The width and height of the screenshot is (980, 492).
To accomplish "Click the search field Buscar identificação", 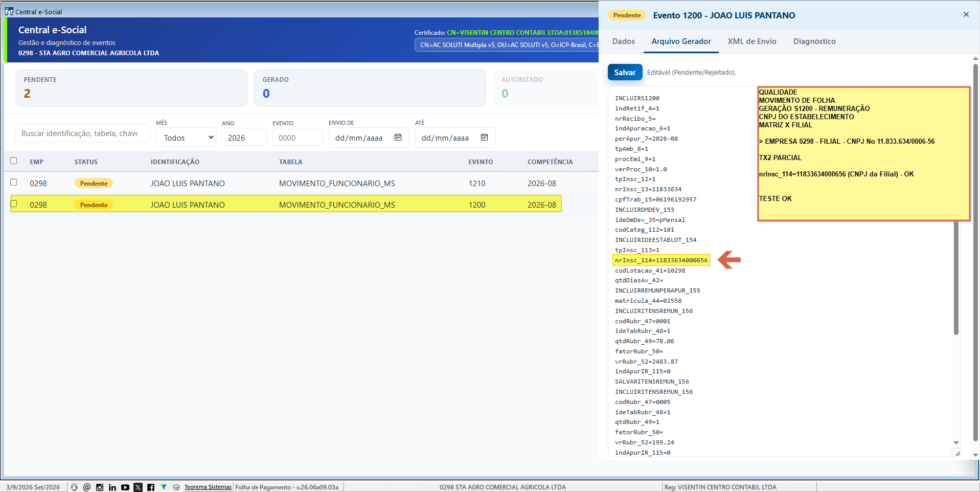I will click(83, 133).
